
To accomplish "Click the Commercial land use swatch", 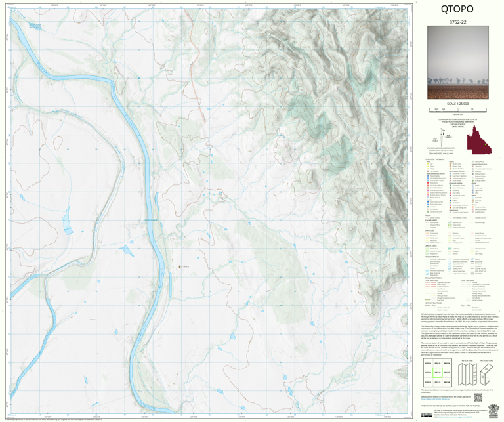I will click(x=427, y=233).
